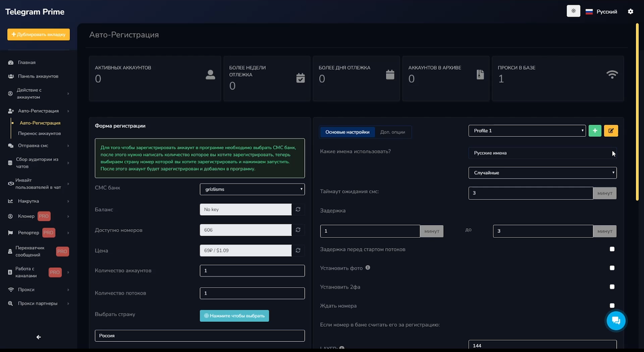Expand Сбор аудитории из чатов menu

click(39, 163)
